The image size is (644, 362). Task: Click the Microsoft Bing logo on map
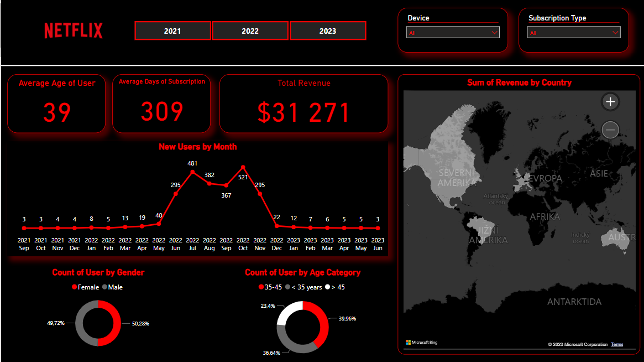point(422,342)
